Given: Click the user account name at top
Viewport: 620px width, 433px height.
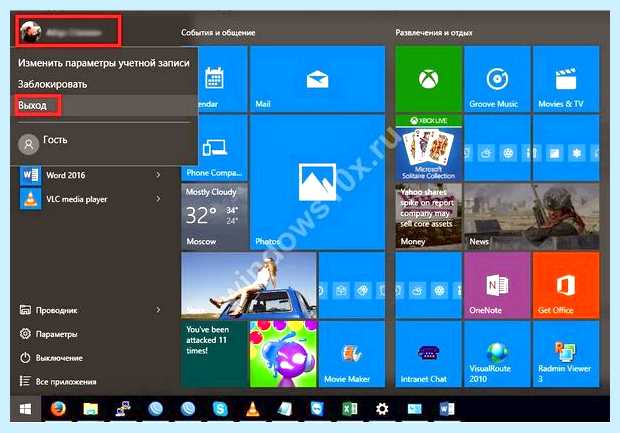Looking at the screenshot, I should 74,33.
